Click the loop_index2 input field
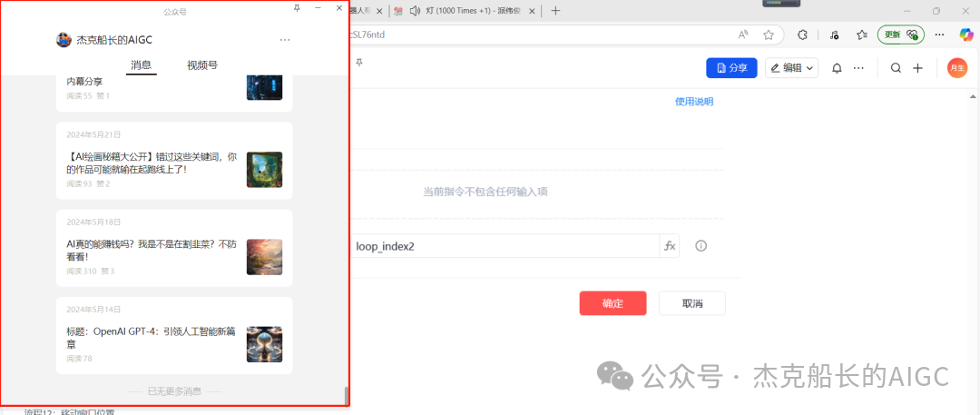The height and width of the screenshot is (415, 980). coord(505,246)
